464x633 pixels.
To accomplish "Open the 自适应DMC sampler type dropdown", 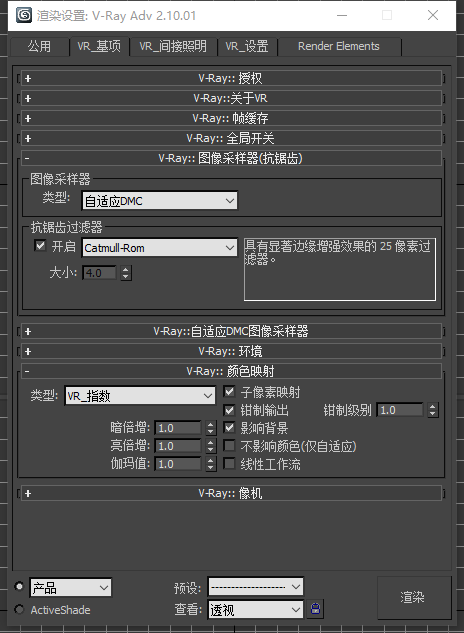I will [x=160, y=201].
